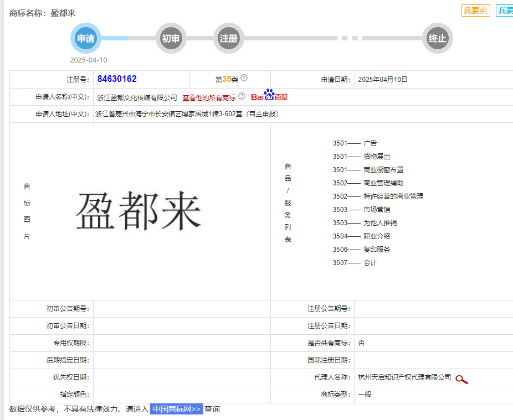Select the 3501 广告 service item
Screen dimensions: 513x420
(x=355, y=143)
